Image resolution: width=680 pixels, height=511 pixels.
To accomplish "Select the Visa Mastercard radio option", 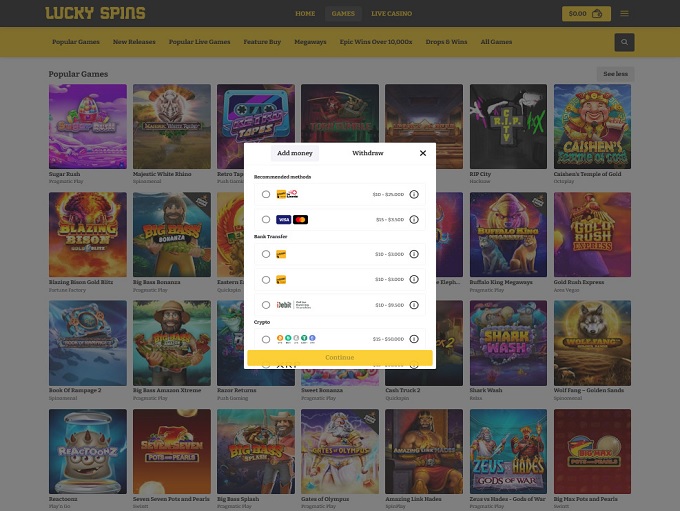I will (x=266, y=219).
